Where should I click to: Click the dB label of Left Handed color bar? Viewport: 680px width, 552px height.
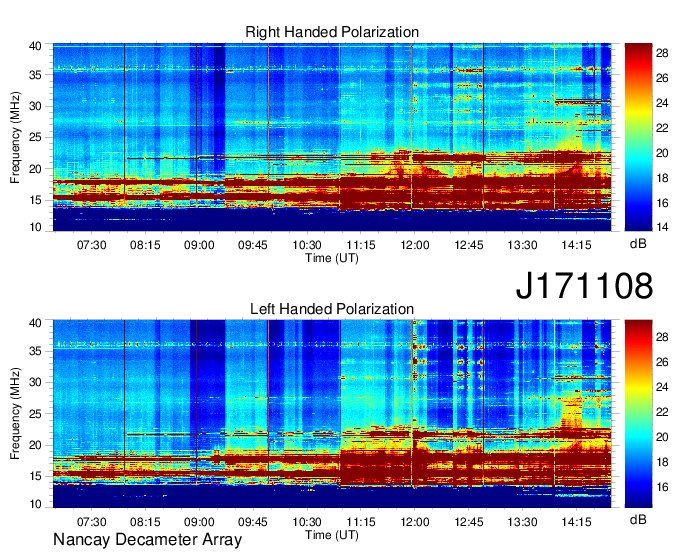click(x=638, y=519)
